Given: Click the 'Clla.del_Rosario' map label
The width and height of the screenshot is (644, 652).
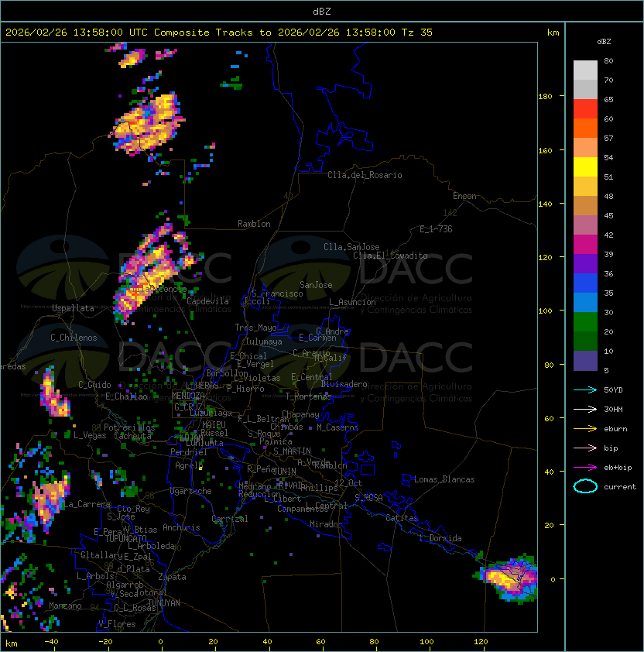Looking at the screenshot, I should [x=365, y=175].
